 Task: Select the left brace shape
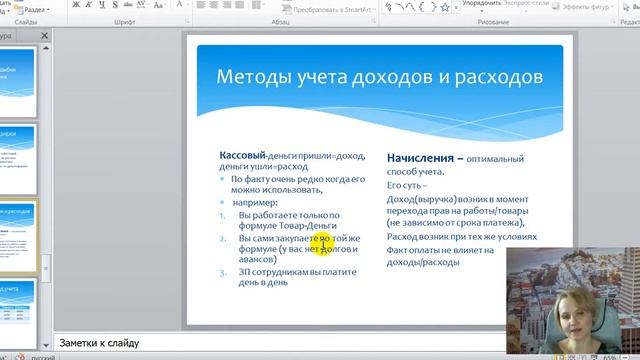pyautogui.click(x=422, y=7)
